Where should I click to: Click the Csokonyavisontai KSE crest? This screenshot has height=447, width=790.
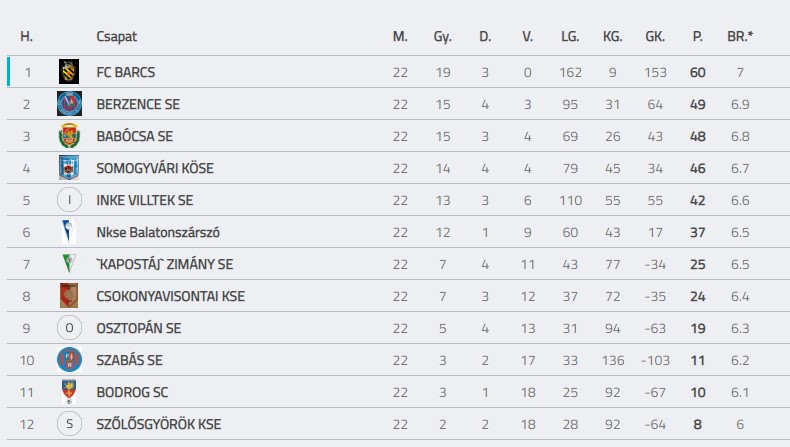coord(69,296)
